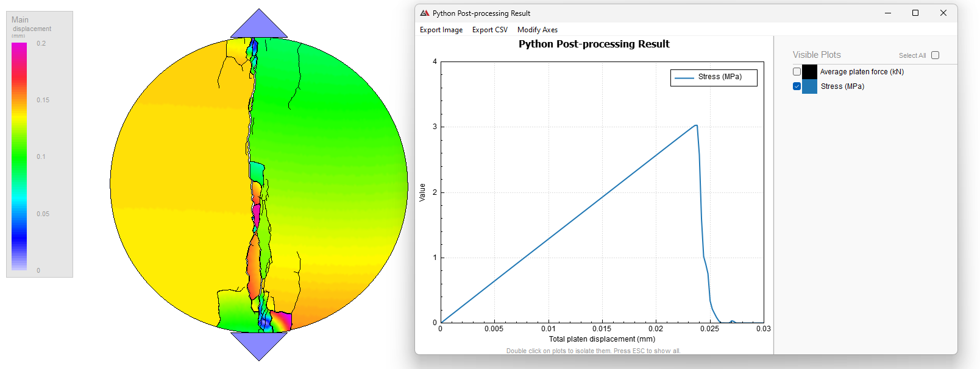
Task: Click the blue Stress color swatch
Action: 809,86
